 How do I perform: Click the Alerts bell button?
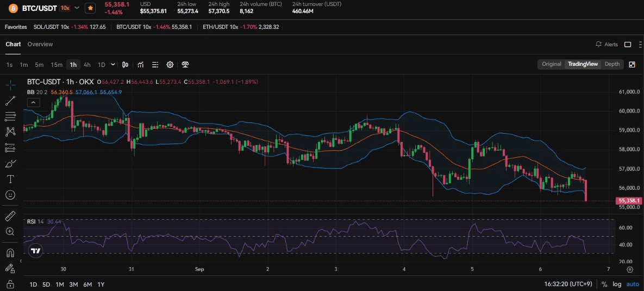[x=607, y=45]
